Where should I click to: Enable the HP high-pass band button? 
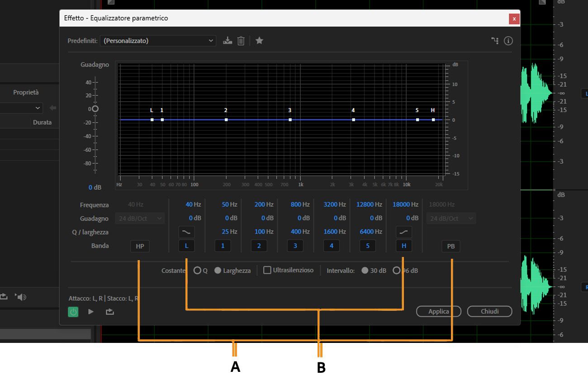point(139,246)
